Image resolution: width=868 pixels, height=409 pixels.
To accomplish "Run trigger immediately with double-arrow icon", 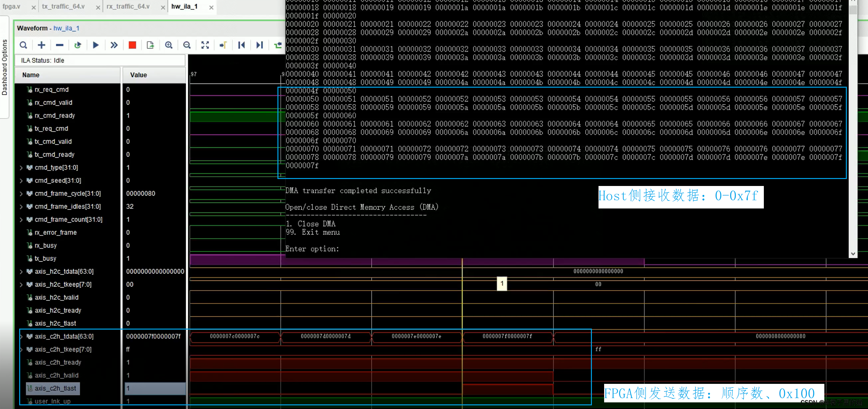I will [113, 45].
